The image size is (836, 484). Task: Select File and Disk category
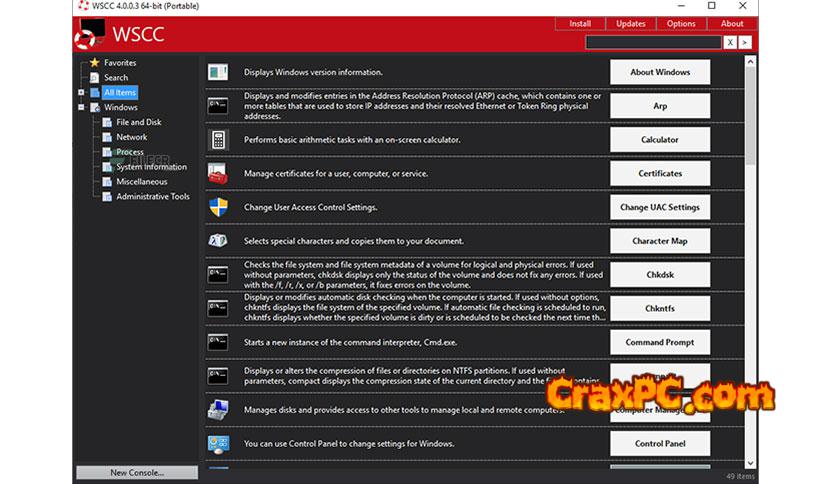[139, 122]
